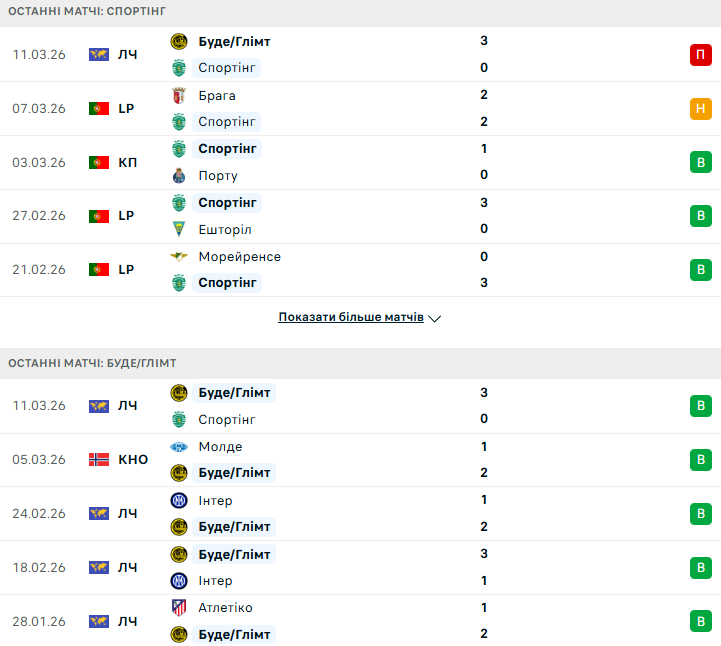Click the Показати більше матчів link
This screenshot has height=646, width=721.
click(350, 318)
